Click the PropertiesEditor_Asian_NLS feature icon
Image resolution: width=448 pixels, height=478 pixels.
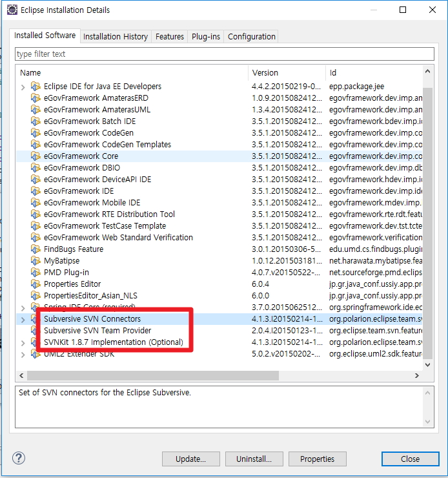click(36, 296)
